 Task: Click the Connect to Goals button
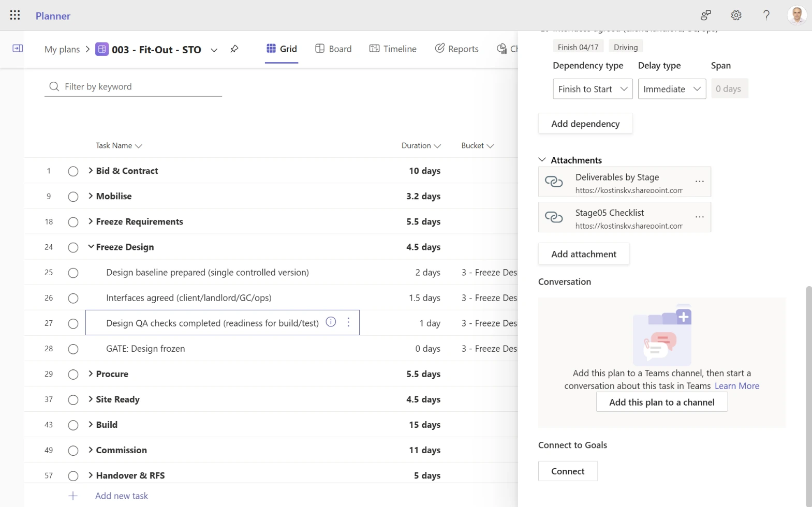[568, 471]
